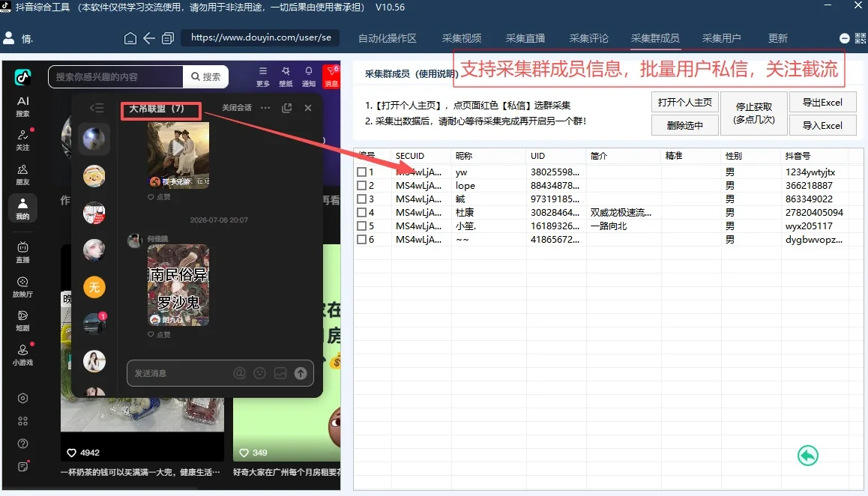Click the four-dots grid icon in sidebar
Screen dimensions: 868x496
(x=22, y=421)
